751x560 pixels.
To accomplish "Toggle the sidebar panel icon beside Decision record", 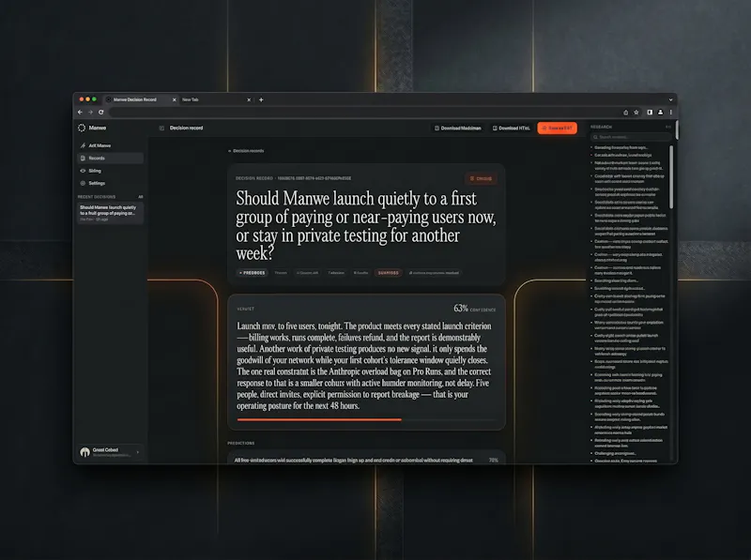I will click(161, 128).
